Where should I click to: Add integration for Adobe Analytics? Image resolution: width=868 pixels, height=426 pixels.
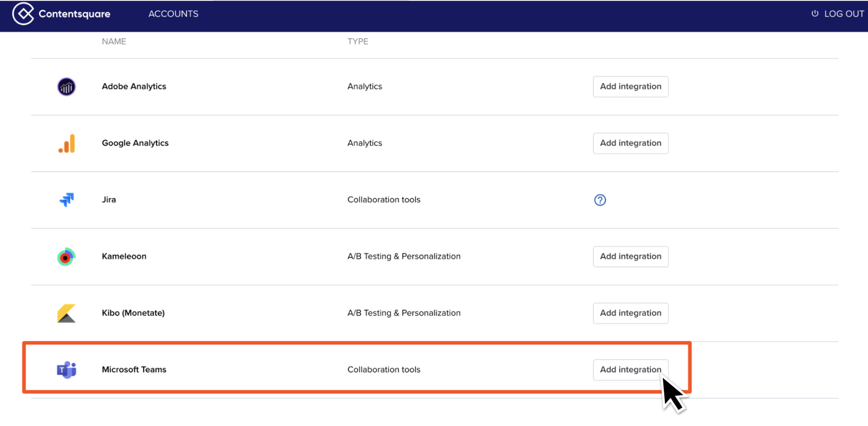[631, 87]
